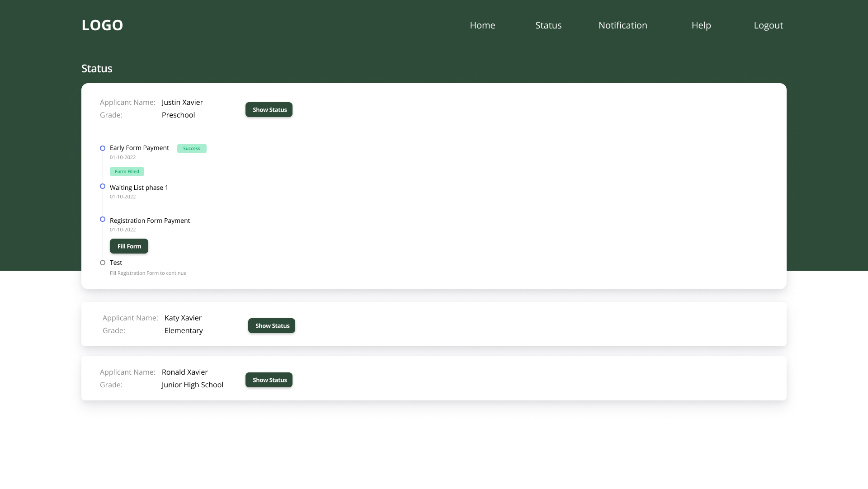Click the Registration Form Payment label

click(x=150, y=221)
